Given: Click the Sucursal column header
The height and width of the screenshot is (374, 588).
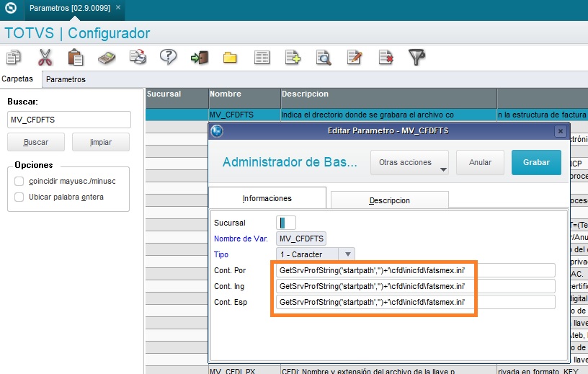Looking at the screenshot, I should coord(177,98).
